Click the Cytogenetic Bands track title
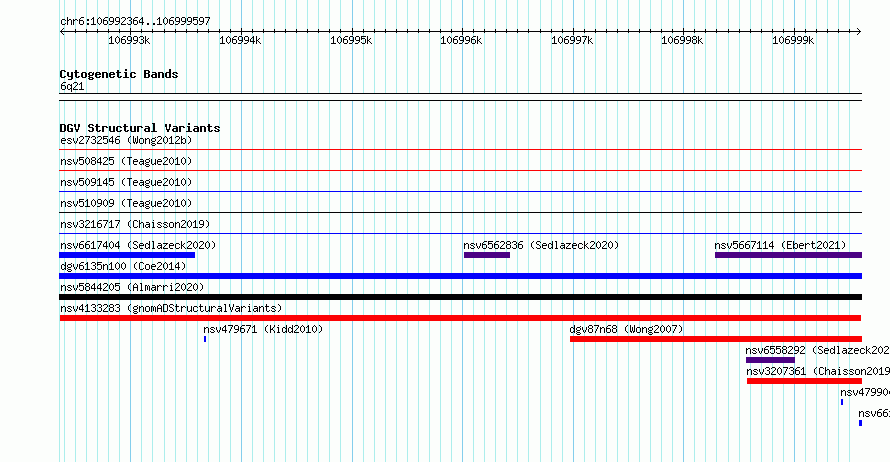 tap(119, 74)
